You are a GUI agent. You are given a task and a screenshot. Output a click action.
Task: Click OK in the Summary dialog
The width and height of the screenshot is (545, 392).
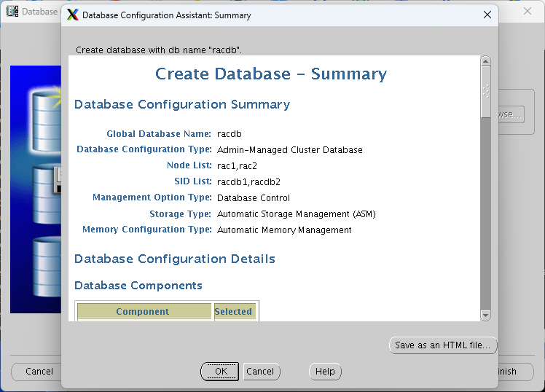pyautogui.click(x=219, y=372)
